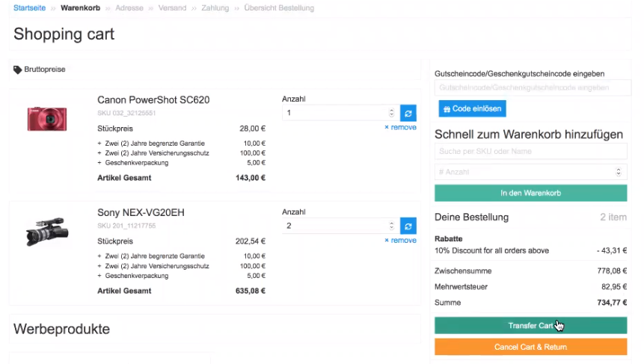Viewport: 644px width, 364px height.
Task: Click quantity field for Sony NEX-VG20EH
Action: coord(341,226)
